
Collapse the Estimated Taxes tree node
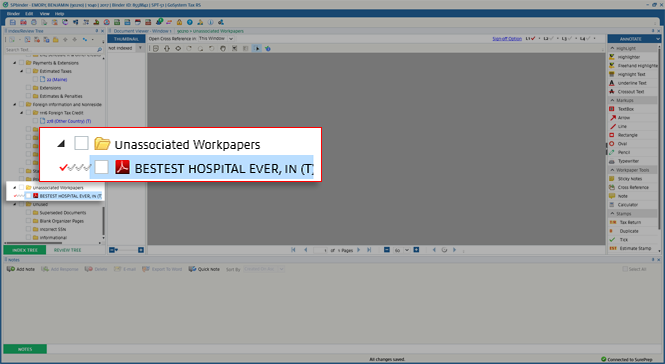click(22, 71)
